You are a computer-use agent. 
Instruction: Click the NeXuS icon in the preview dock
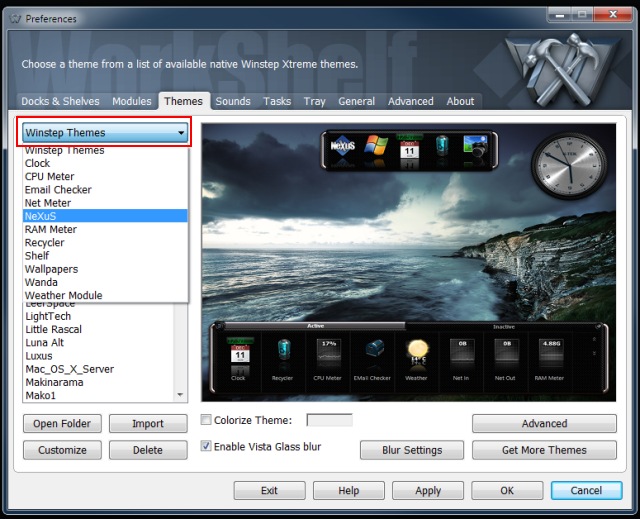[x=343, y=149]
